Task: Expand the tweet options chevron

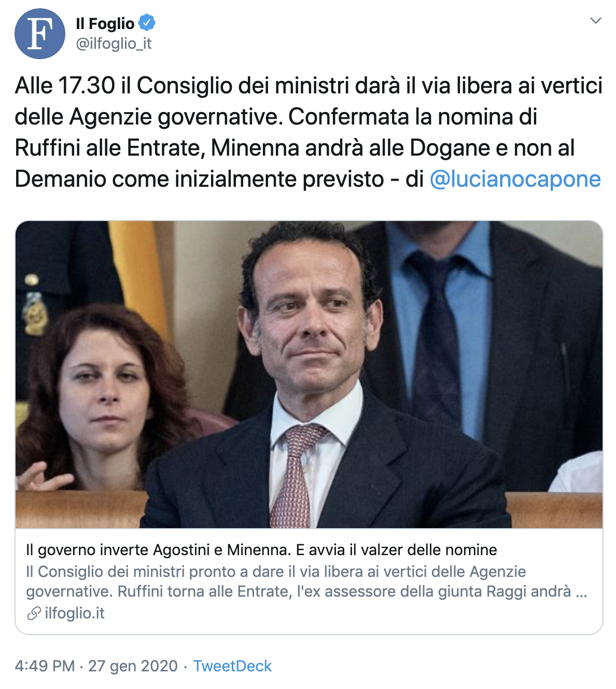Action: tap(596, 21)
